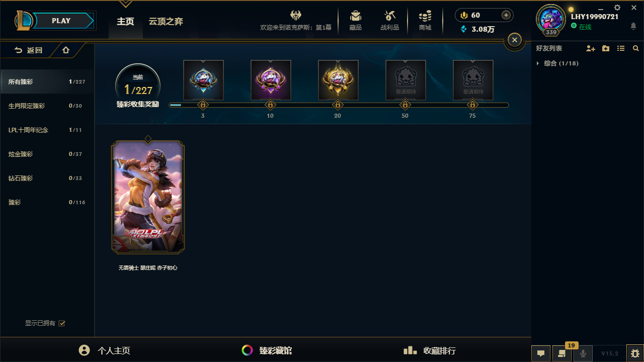Click the lock marker at milestone 20
Screen dimensions: 644x362
[x=338, y=105]
